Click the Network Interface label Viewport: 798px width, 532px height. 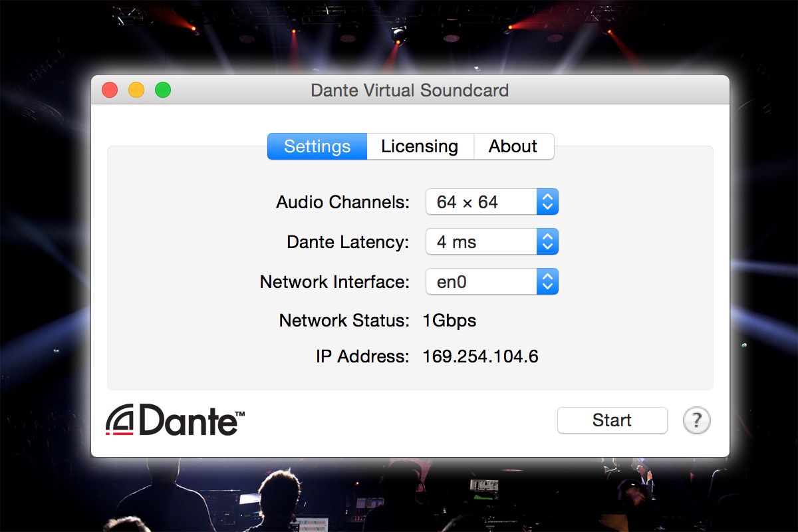click(x=334, y=282)
